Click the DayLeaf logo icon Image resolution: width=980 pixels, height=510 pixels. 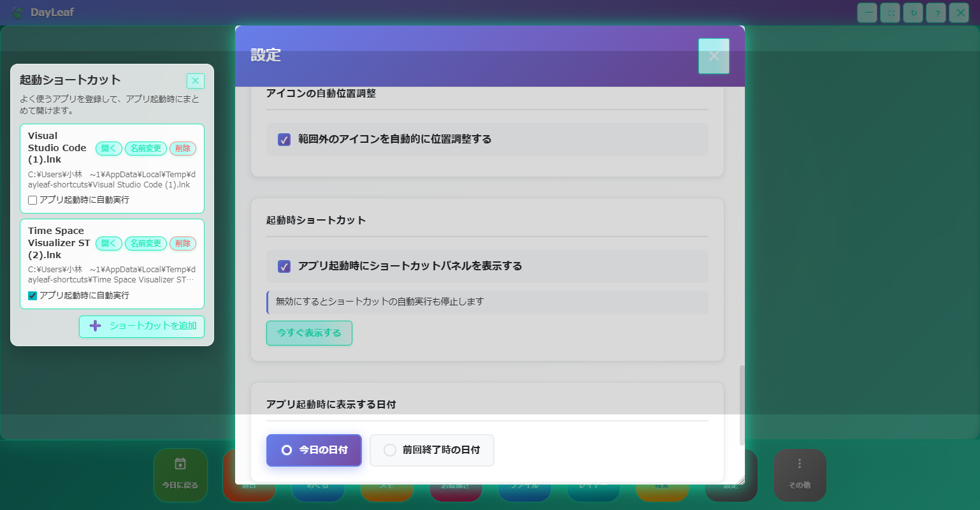17,13
